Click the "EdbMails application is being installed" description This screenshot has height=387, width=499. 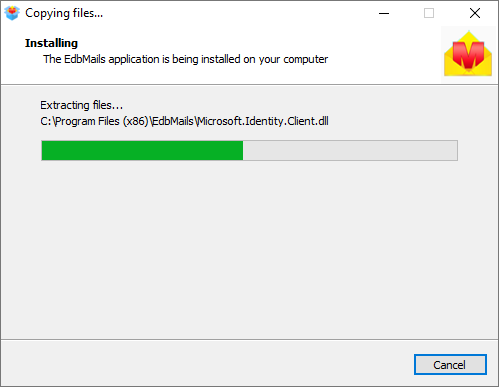point(186,59)
